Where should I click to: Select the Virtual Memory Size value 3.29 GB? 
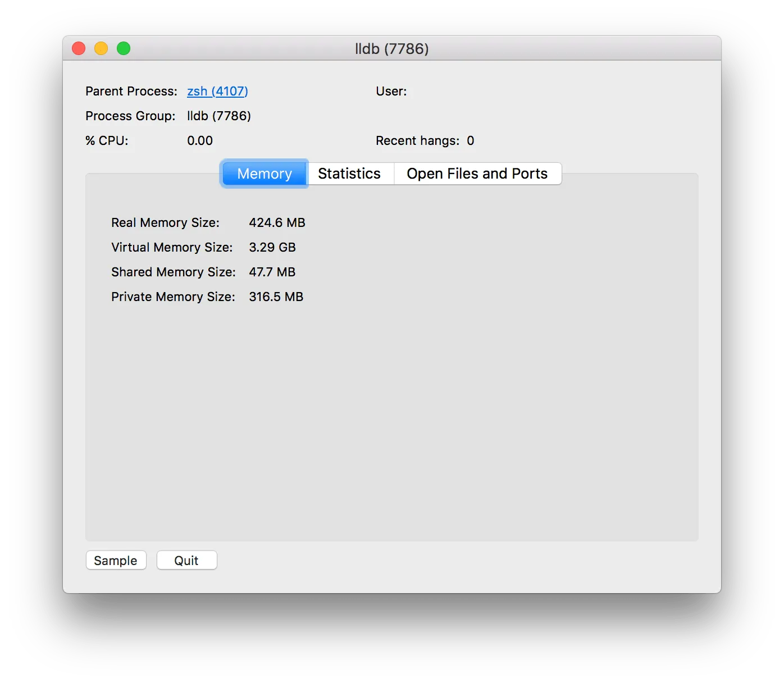click(272, 247)
